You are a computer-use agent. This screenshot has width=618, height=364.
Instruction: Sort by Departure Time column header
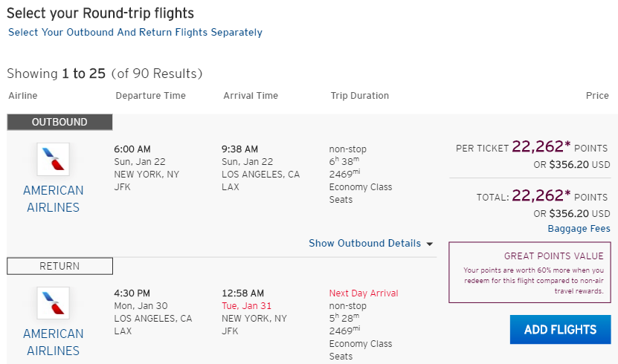150,96
